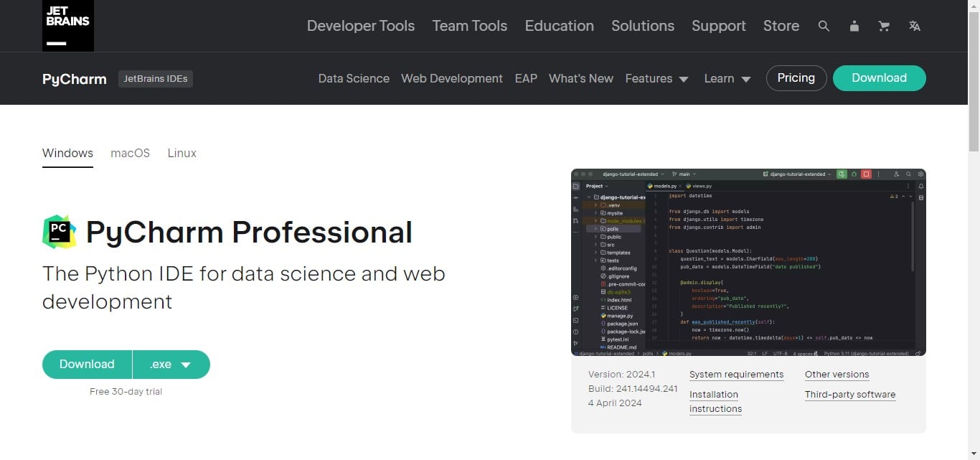Click the JetBrains logo
This screenshot has width=980, height=460.
(x=67, y=26)
